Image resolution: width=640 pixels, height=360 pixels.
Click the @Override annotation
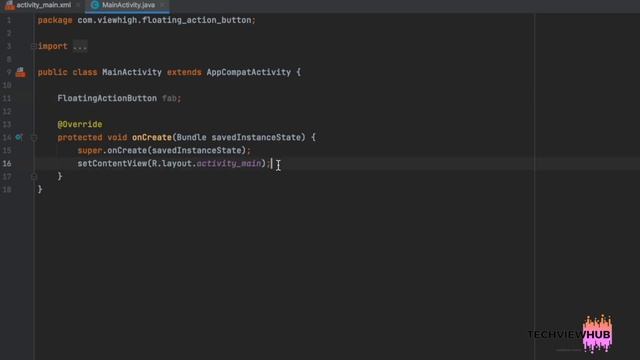(80, 124)
